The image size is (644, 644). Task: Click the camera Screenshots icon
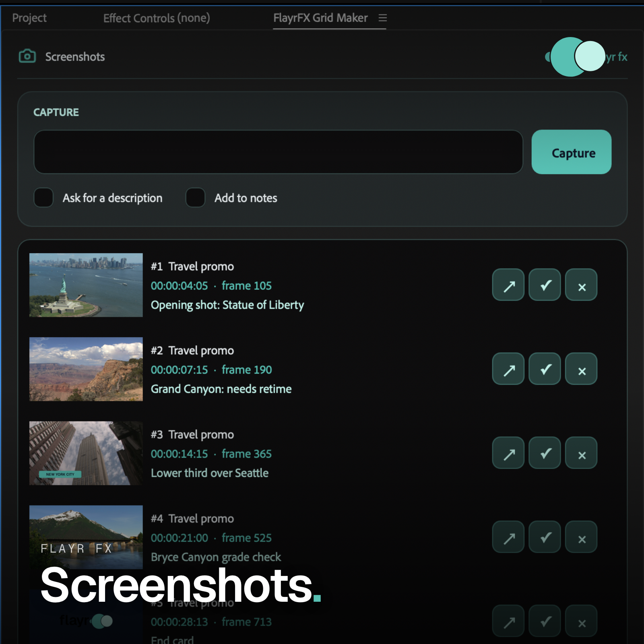[27, 56]
